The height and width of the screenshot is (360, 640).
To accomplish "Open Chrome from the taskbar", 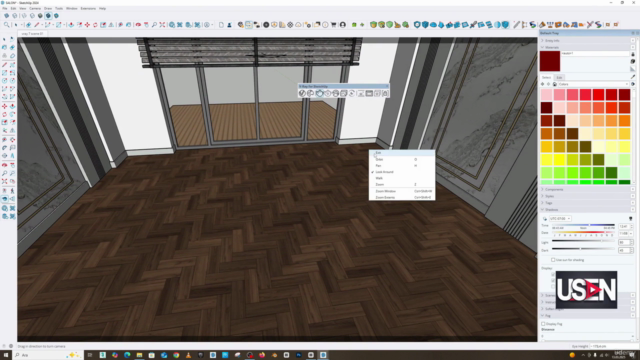I will 176,355.
